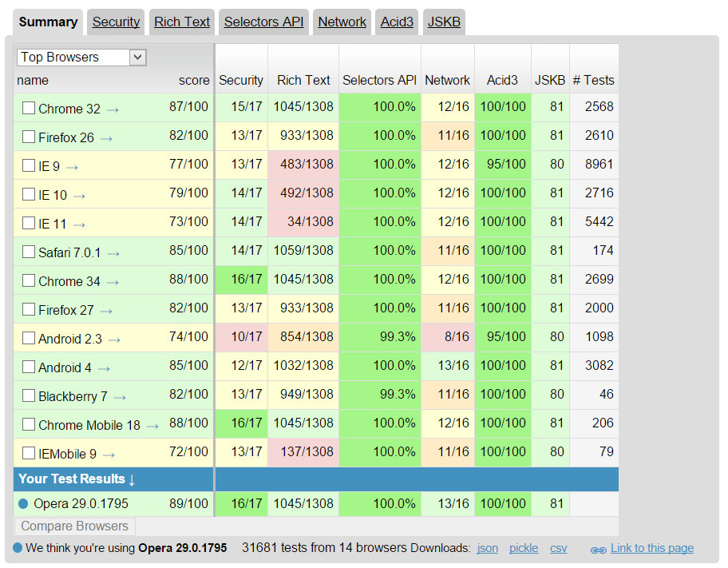The image size is (728, 568).
Task: Switch to the Security tab
Action: (x=116, y=22)
